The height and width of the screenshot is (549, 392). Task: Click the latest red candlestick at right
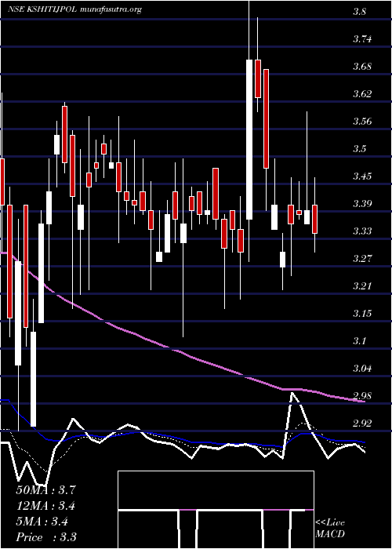click(x=314, y=219)
